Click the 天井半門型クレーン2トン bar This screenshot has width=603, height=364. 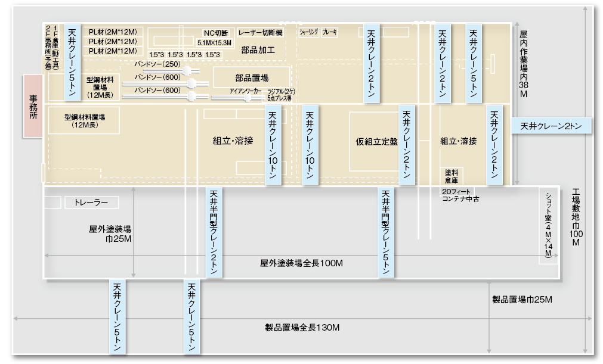coord(214,232)
